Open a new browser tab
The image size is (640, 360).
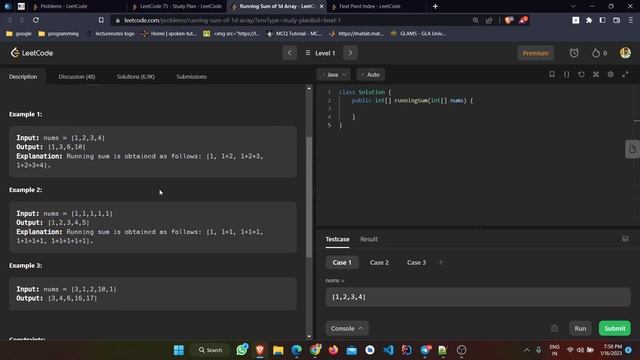click(x=435, y=6)
